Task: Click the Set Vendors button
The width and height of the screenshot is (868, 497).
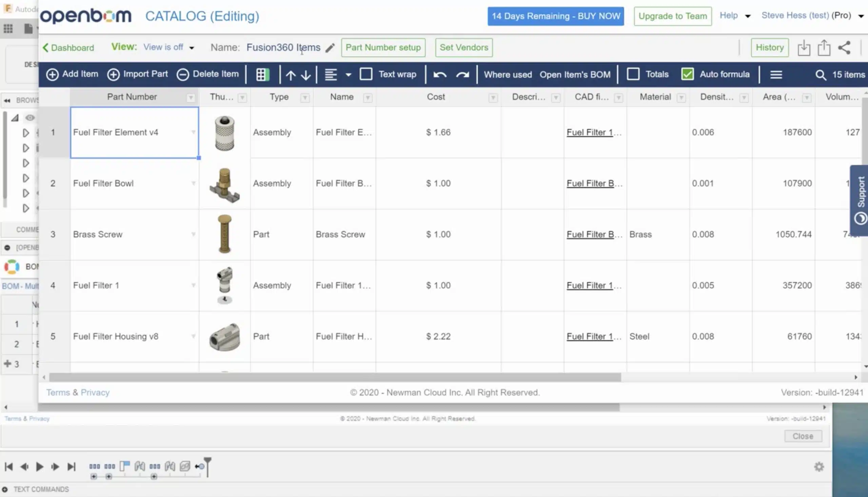Action: point(464,47)
